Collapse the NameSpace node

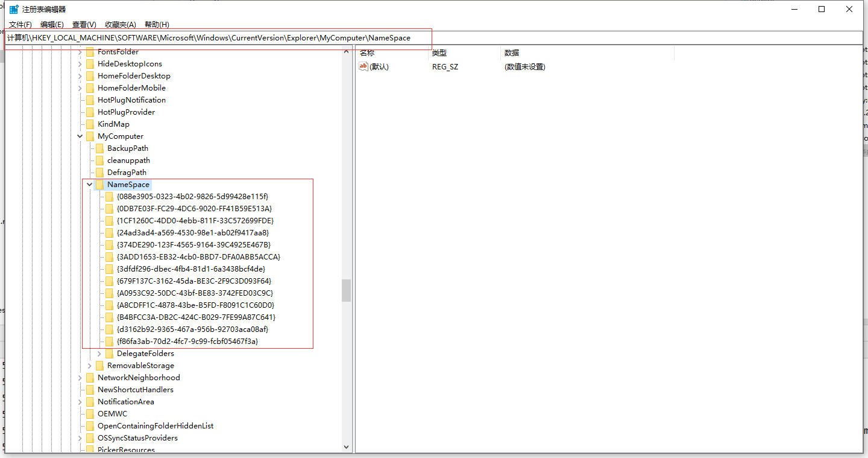point(89,184)
